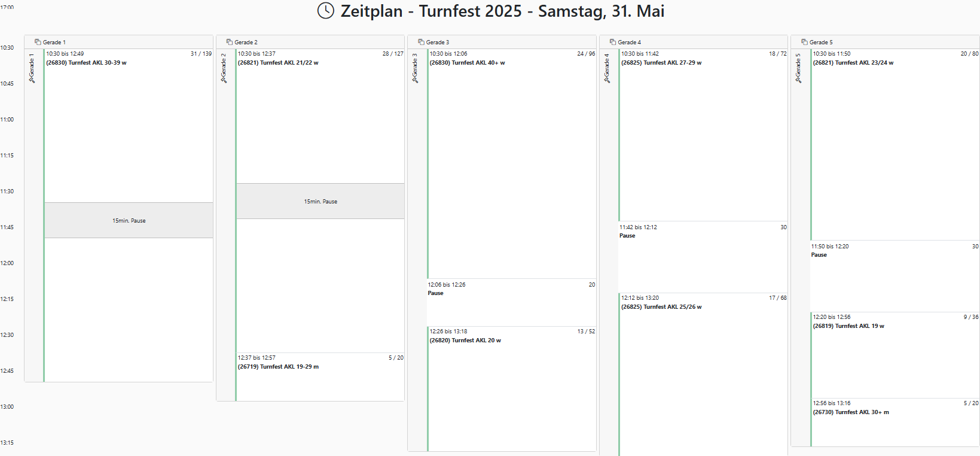Select the 15min. Pause in Gerade 1
980x456 pixels.
pyautogui.click(x=129, y=220)
